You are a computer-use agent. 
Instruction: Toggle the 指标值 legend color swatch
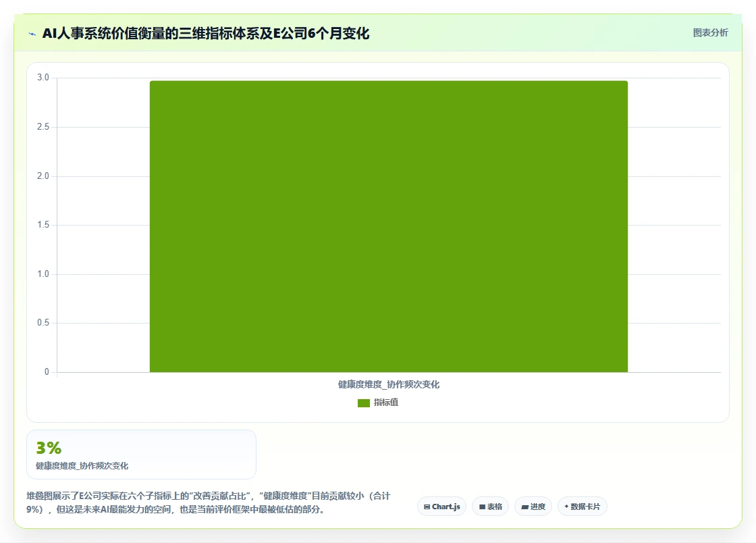(x=364, y=403)
